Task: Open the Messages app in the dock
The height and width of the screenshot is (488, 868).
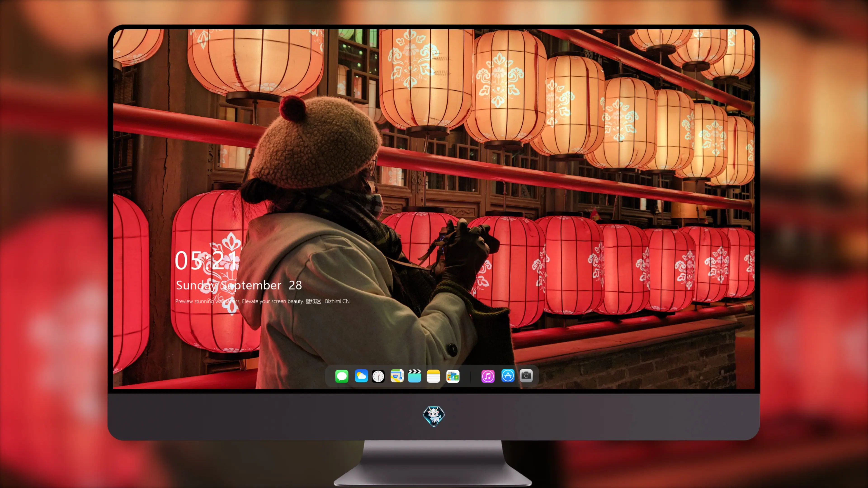Action: click(x=342, y=376)
